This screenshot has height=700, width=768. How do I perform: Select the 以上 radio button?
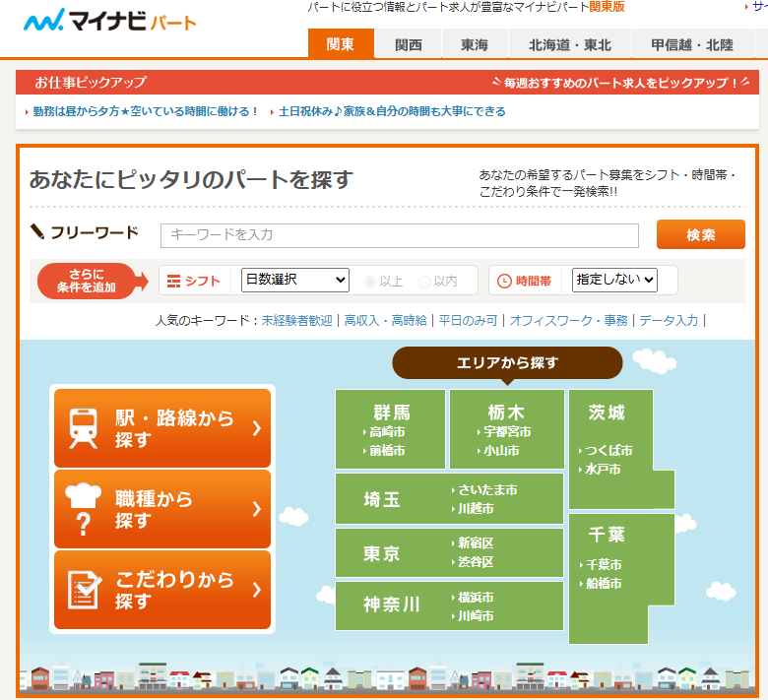pos(370,281)
